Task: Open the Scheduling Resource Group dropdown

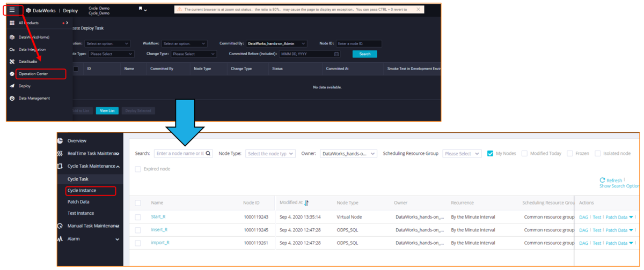Action: (462, 153)
